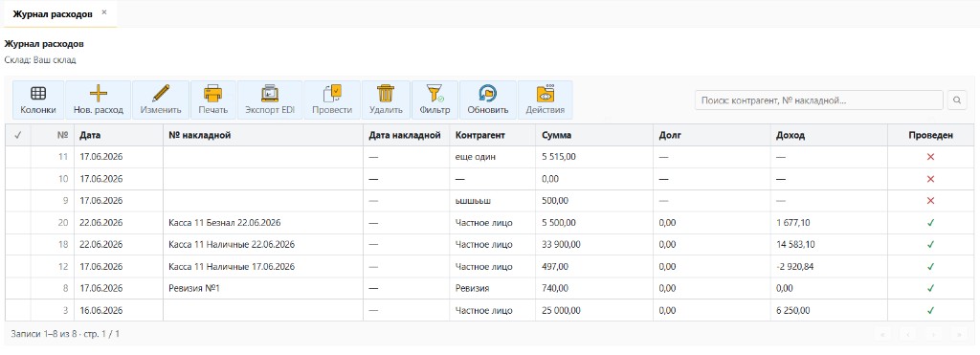Click the magnifier search button
Viewport: 980px width, 355px height.
pos(957,100)
